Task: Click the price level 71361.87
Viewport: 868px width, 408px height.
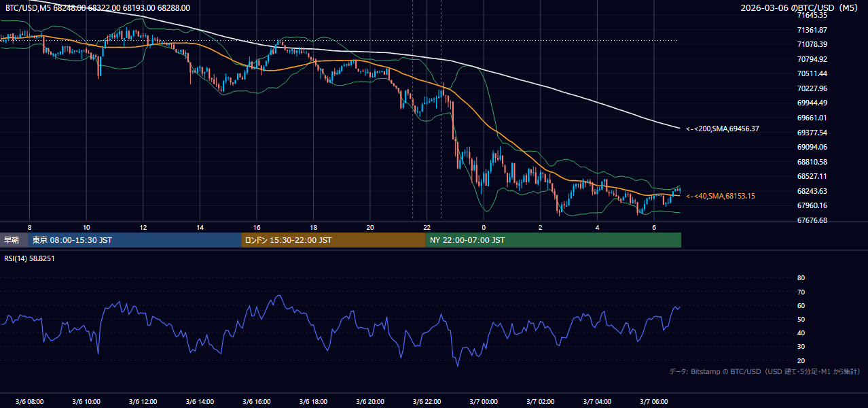Action: (x=812, y=30)
